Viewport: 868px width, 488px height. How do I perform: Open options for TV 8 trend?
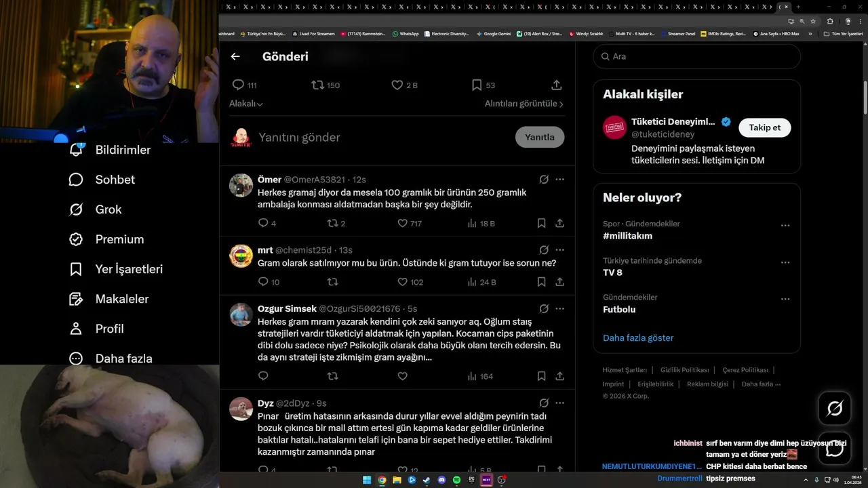tap(785, 262)
